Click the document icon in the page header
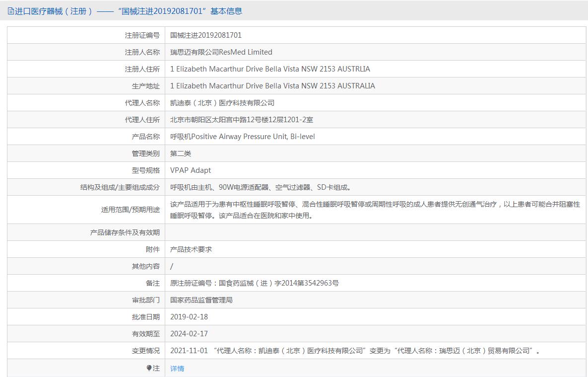 point(11,11)
